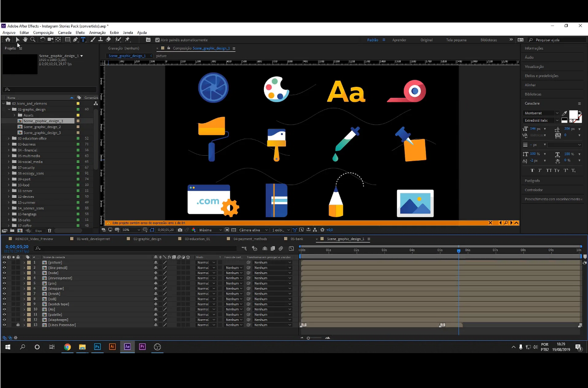Screen dimensions: 588x388
Task: Hide the [Aa] layer visibility eye
Action: [4, 309]
